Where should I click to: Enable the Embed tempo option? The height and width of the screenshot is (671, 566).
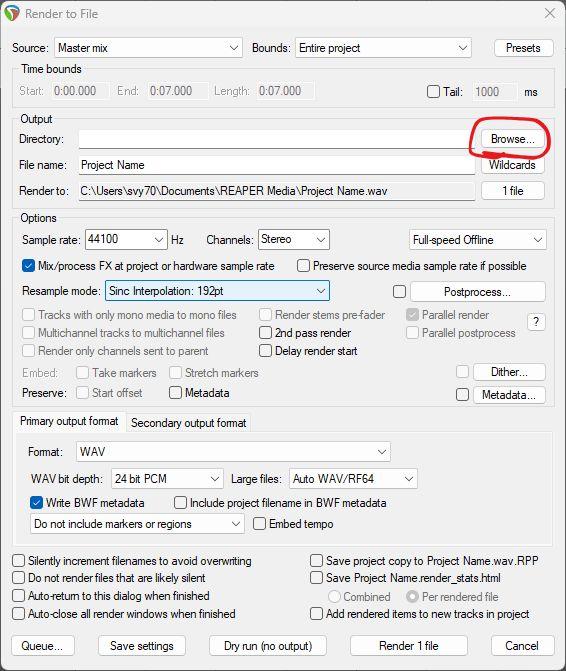tap(259, 524)
